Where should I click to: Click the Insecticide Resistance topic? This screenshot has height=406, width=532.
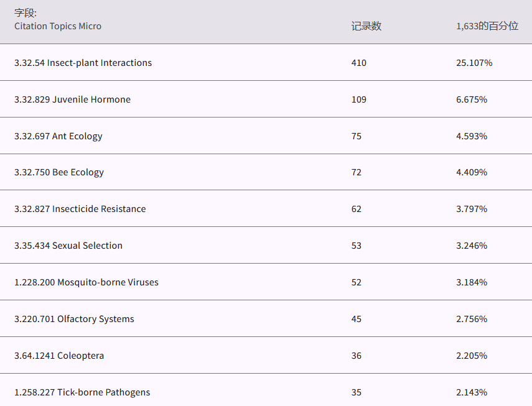pos(80,209)
